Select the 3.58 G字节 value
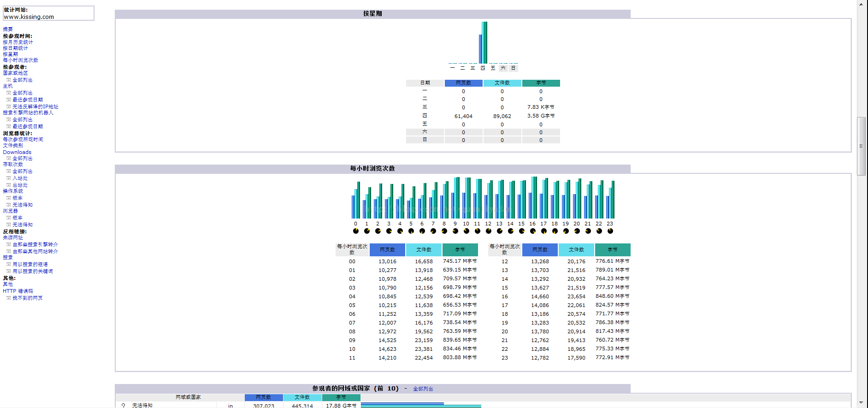Viewport: 868px width, 408px height. pos(541,116)
